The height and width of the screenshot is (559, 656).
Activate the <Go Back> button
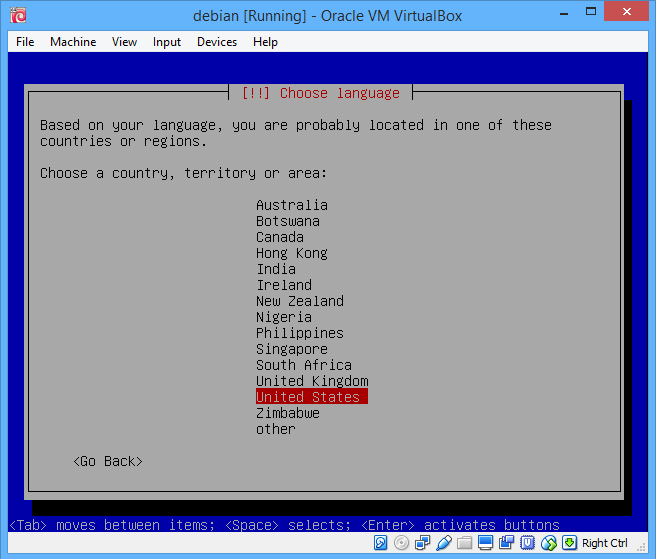108,461
